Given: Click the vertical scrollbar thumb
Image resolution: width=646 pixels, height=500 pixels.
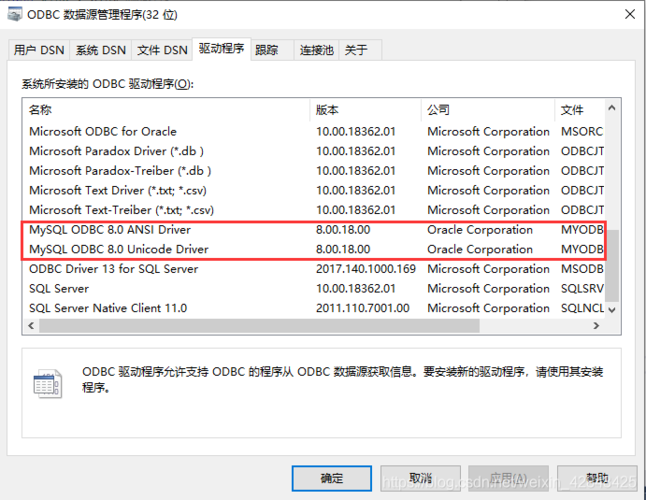Looking at the screenshot, I should coord(612,266).
